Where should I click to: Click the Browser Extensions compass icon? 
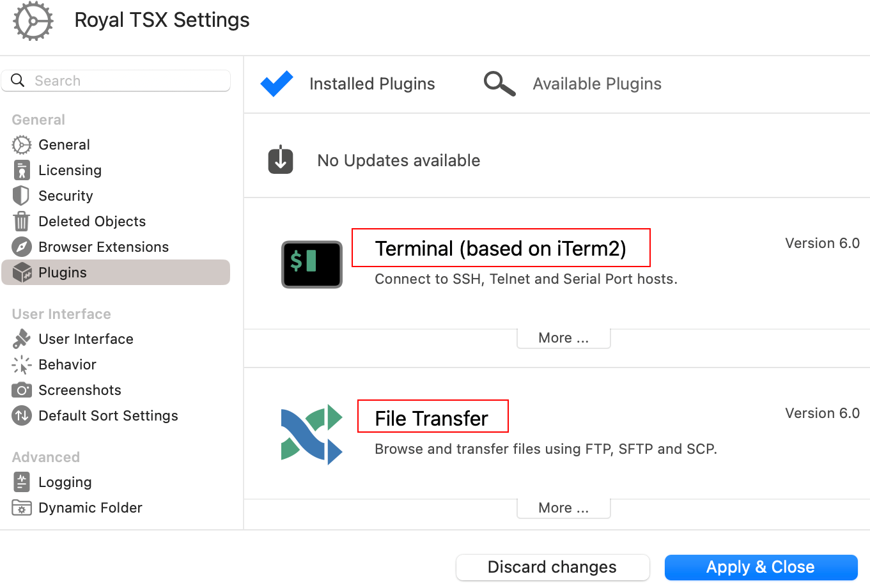click(x=22, y=247)
